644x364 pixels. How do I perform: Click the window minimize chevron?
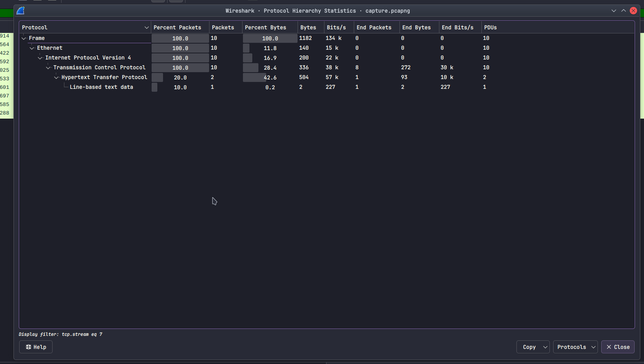[x=614, y=11]
